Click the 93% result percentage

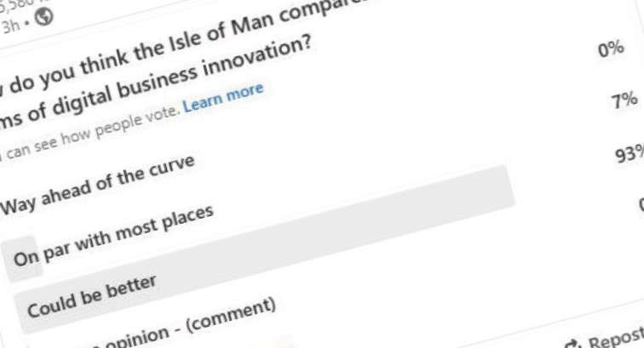click(x=630, y=154)
